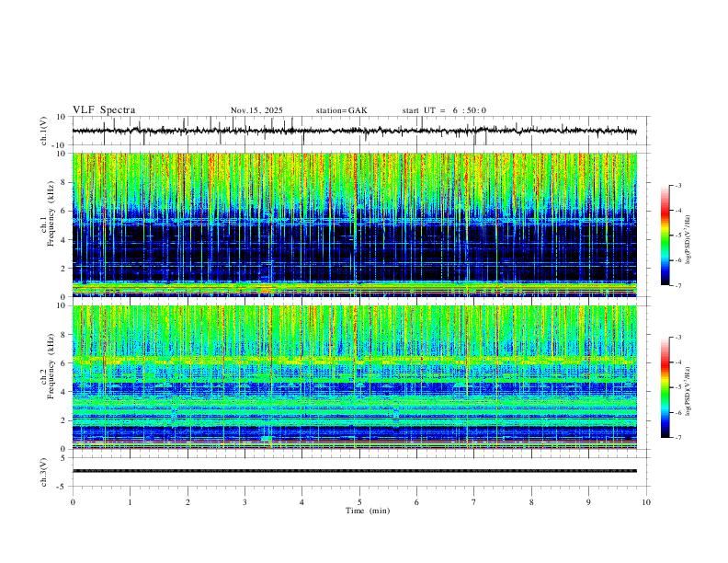
Task: Click the 'VLF Spectra' title text
Action: point(104,110)
